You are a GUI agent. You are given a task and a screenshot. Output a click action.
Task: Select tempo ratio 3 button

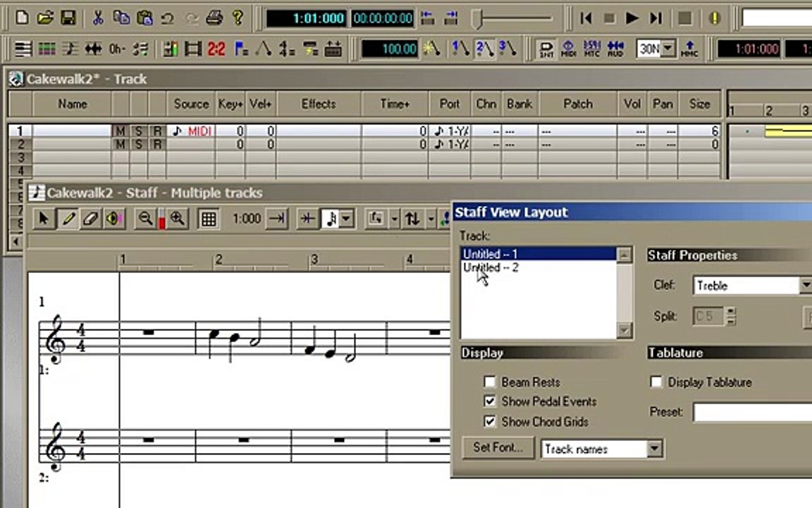[x=508, y=49]
